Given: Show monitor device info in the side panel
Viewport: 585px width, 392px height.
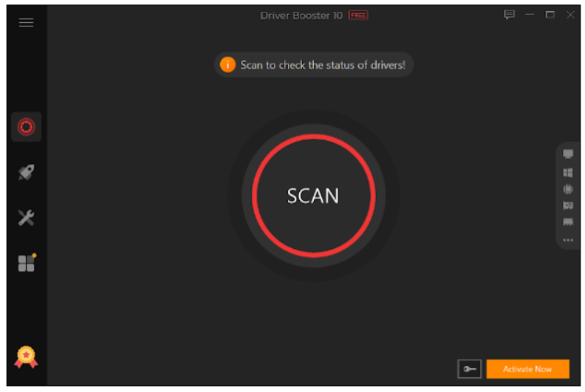Looking at the screenshot, I should click(568, 154).
